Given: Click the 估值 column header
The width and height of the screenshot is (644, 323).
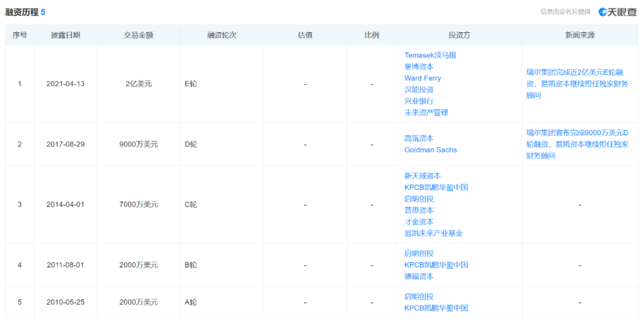Looking at the screenshot, I should tap(305, 35).
